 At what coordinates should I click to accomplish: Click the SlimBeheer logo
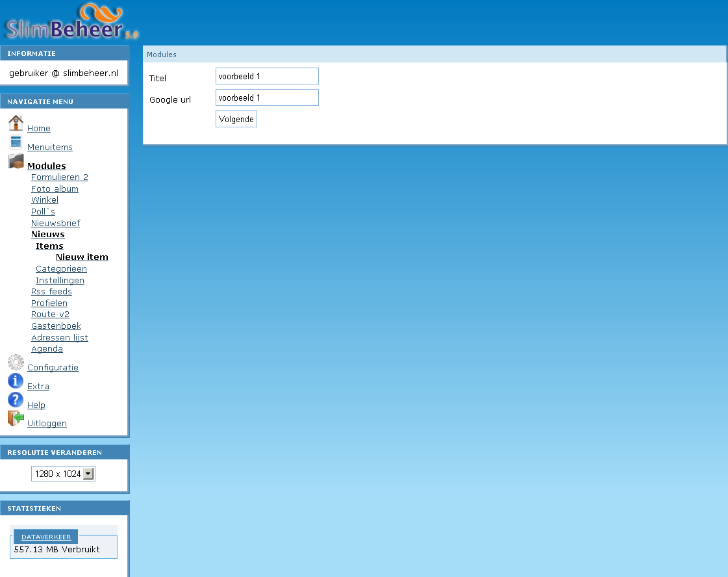point(72,22)
